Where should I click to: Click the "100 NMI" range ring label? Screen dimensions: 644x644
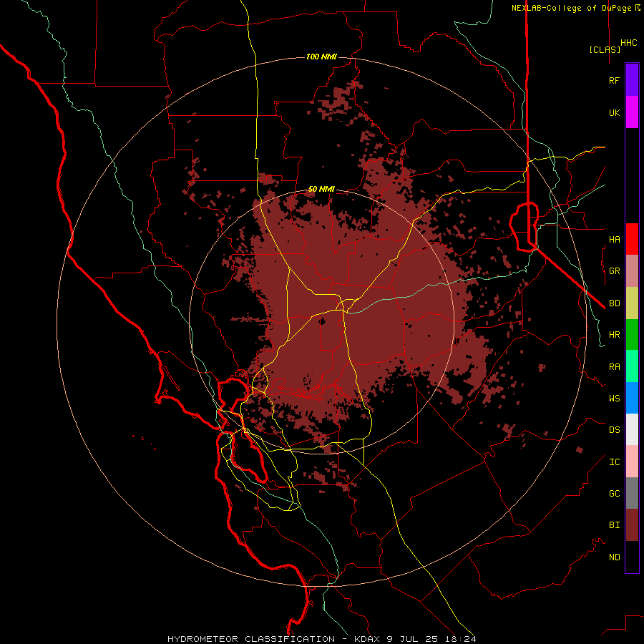[x=321, y=57]
